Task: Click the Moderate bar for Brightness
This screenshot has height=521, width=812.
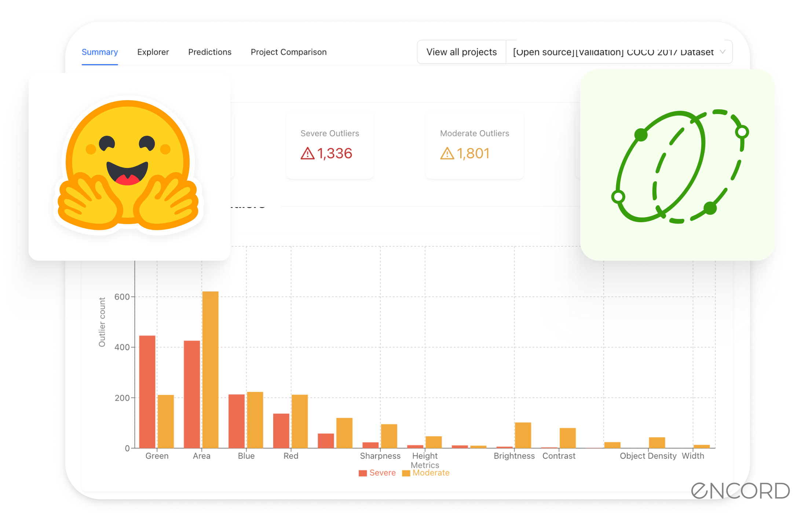Action: coord(523,435)
